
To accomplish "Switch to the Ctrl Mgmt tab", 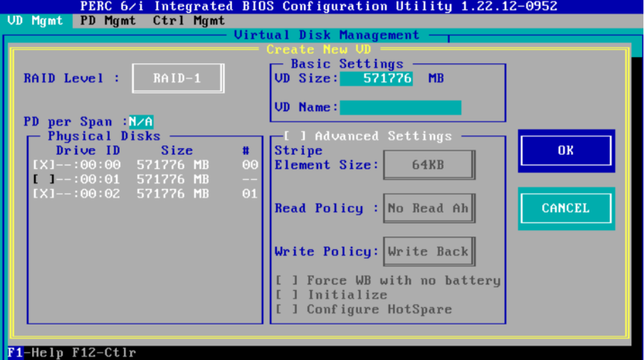I will point(189,20).
